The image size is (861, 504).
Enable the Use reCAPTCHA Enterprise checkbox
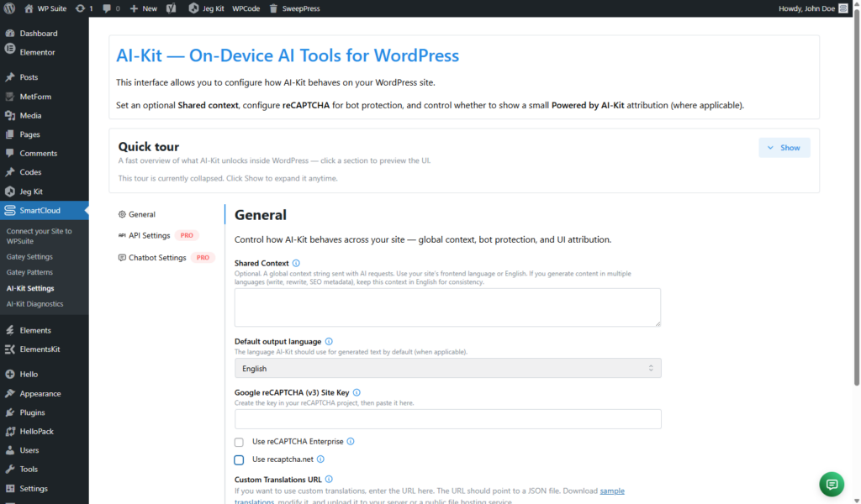point(239,442)
